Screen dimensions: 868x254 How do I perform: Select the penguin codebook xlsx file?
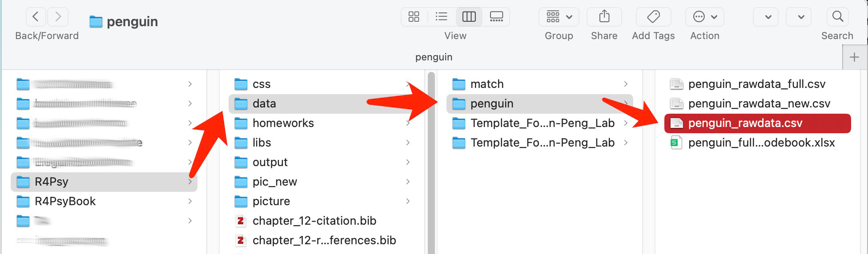[x=761, y=143]
